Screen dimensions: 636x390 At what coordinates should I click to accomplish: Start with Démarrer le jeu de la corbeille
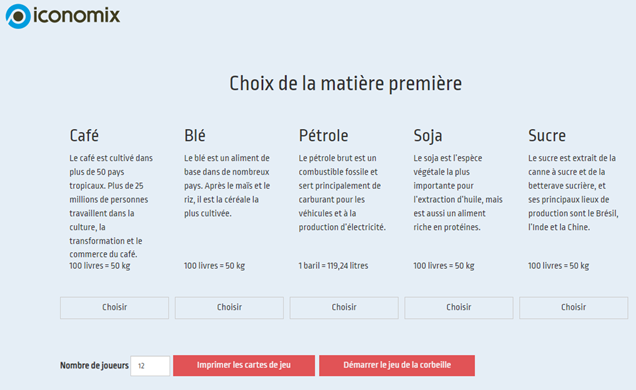pos(397,365)
